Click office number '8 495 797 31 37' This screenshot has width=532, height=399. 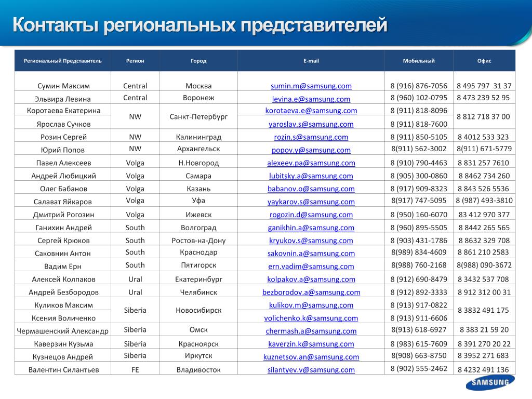(484, 86)
